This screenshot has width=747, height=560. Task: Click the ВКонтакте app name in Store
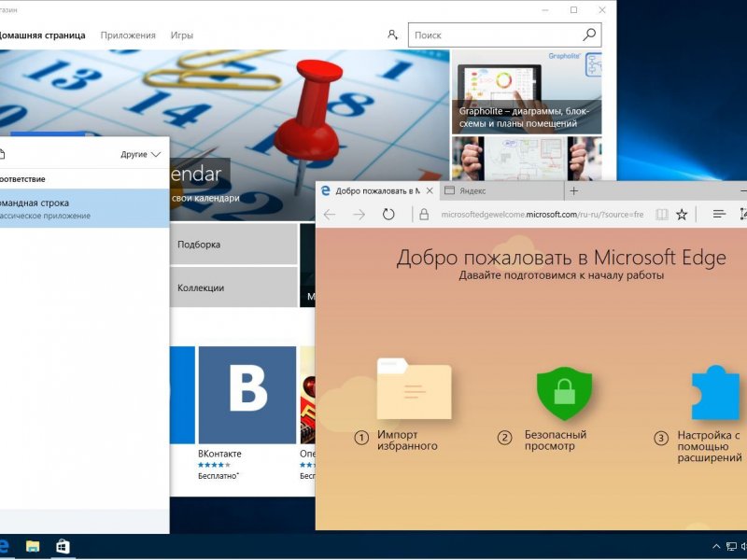219,454
